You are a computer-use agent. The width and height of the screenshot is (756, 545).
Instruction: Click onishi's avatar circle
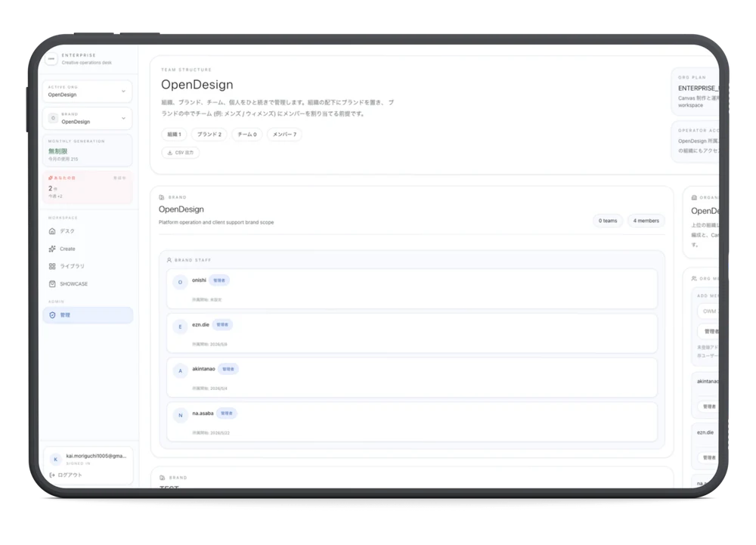(181, 283)
